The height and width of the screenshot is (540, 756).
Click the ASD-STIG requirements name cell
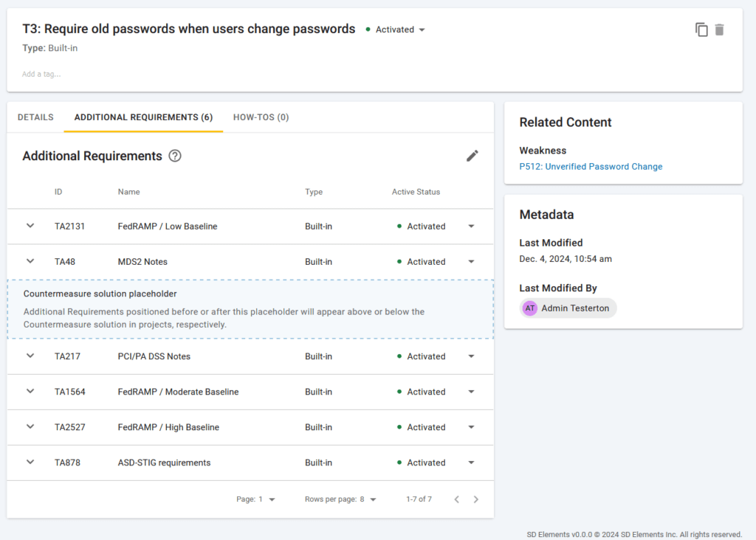165,463
